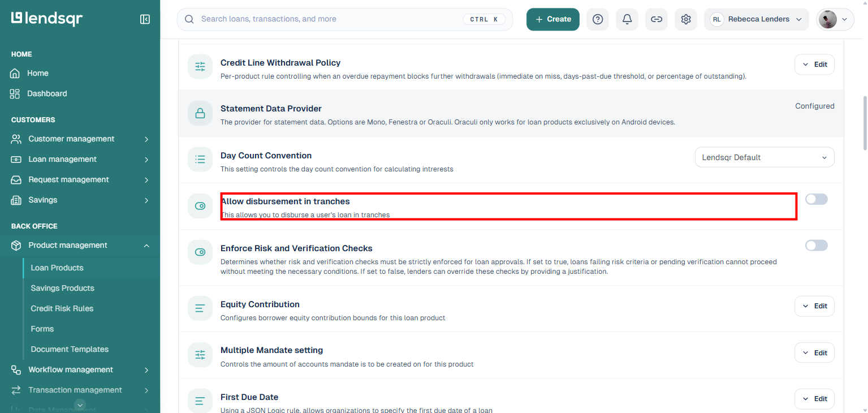Toggle Enforce Risk and Verification Checks switch

coord(816,246)
